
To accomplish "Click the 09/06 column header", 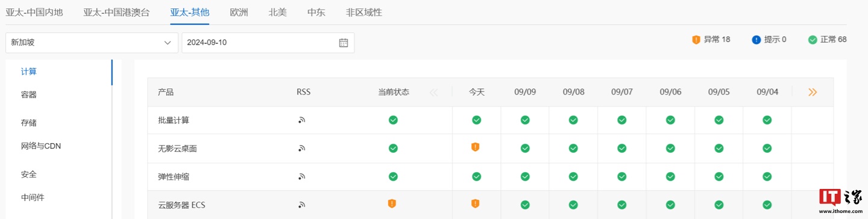I will pos(670,92).
